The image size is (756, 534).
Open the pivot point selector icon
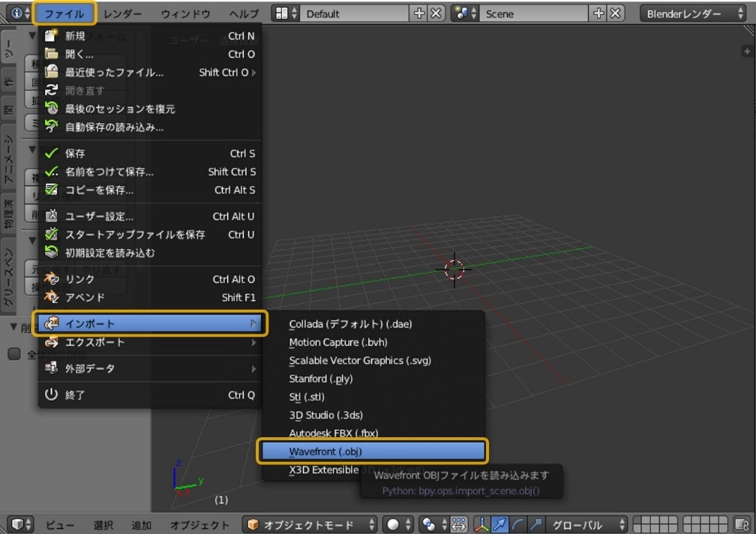[433, 524]
